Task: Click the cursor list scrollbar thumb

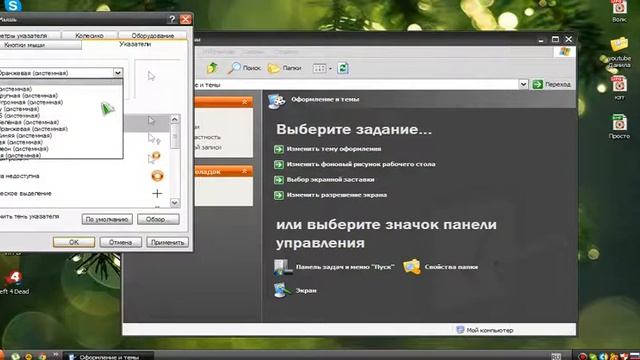Action: coord(175,136)
